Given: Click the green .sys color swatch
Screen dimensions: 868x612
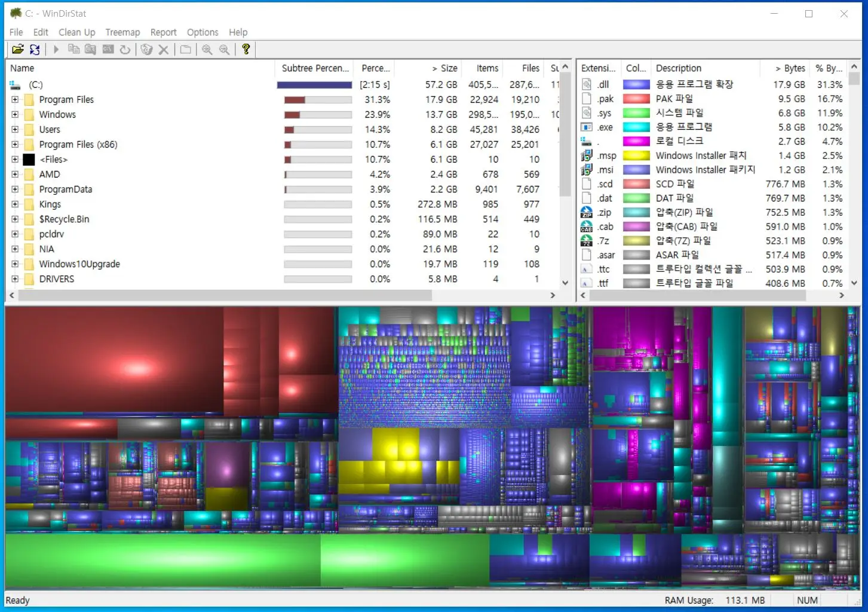Looking at the screenshot, I should click(x=636, y=113).
